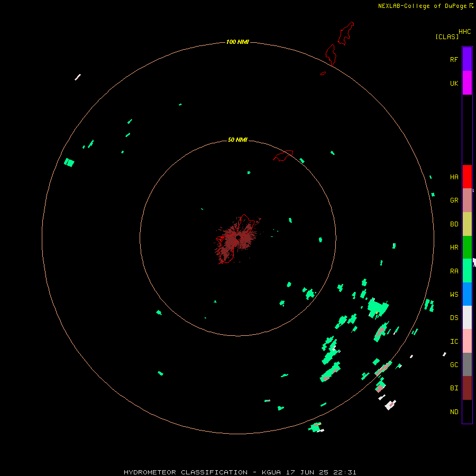Click the NEXLAB-College of DuPage credit
Viewport: 476px width, 476px height.
click(422, 6)
